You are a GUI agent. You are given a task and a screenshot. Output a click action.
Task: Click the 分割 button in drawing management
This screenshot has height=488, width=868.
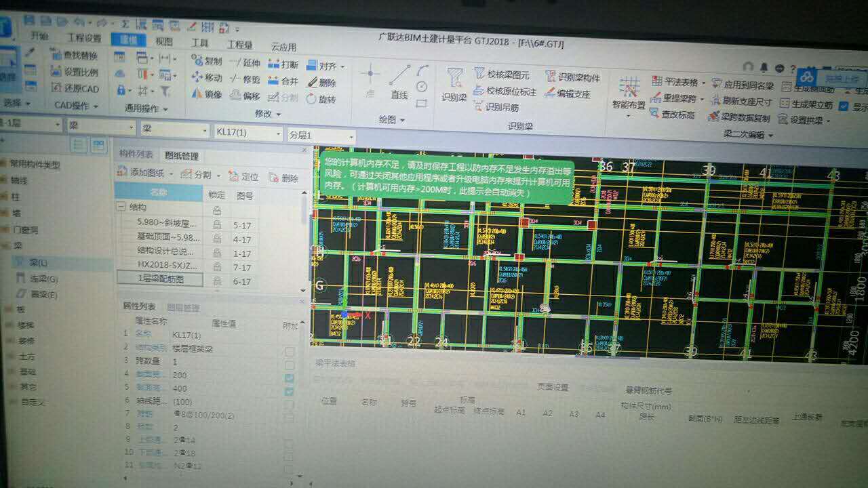pyautogui.click(x=196, y=175)
